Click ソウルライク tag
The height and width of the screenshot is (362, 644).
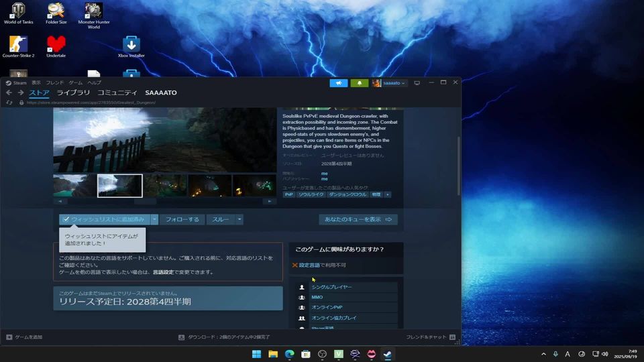click(311, 194)
